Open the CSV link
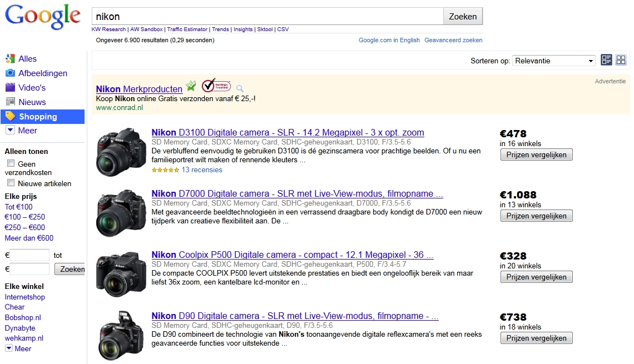The width and height of the screenshot is (634, 364). (283, 29)
